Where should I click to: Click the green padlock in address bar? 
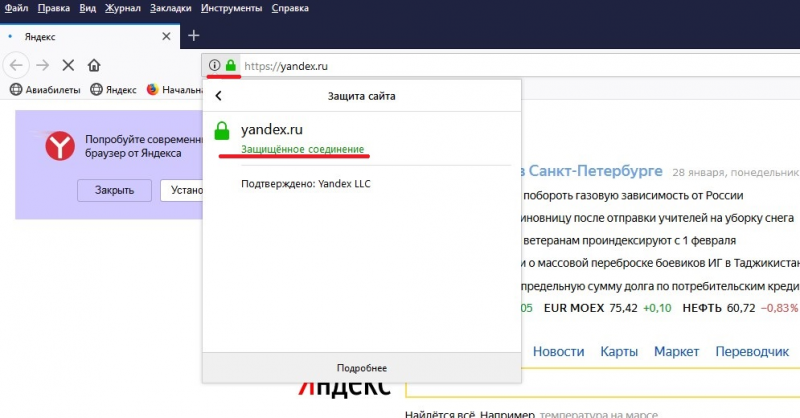tap(231, 65)
